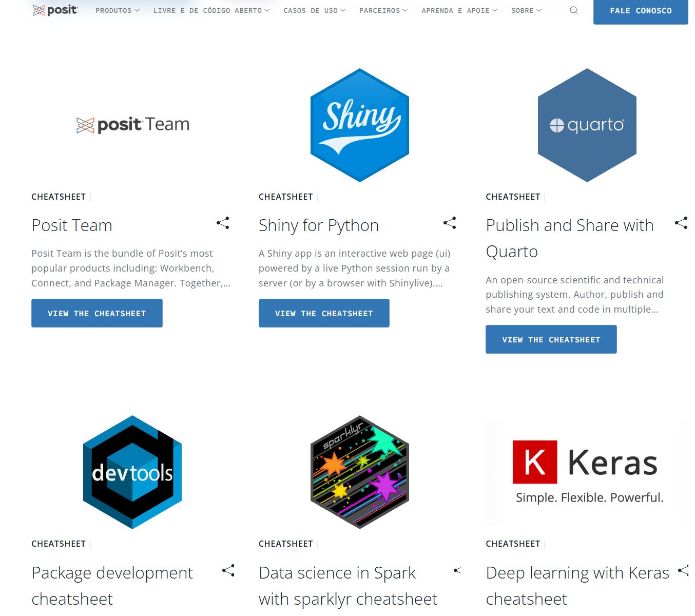
Task: Open the Parceiros menu
Action: (383, 10)
